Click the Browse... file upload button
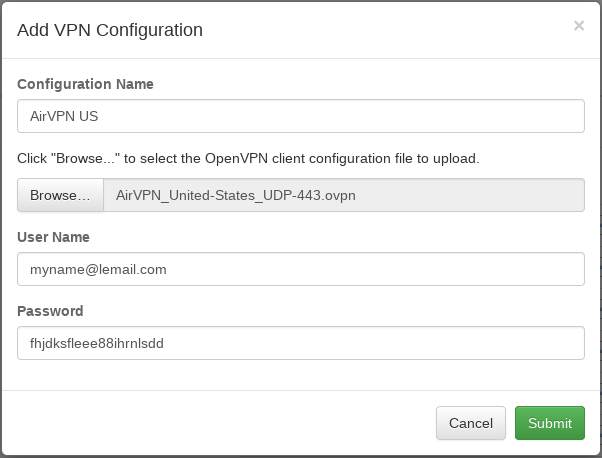This screenshot has width=602, height=458. click(x=60, y=195)
